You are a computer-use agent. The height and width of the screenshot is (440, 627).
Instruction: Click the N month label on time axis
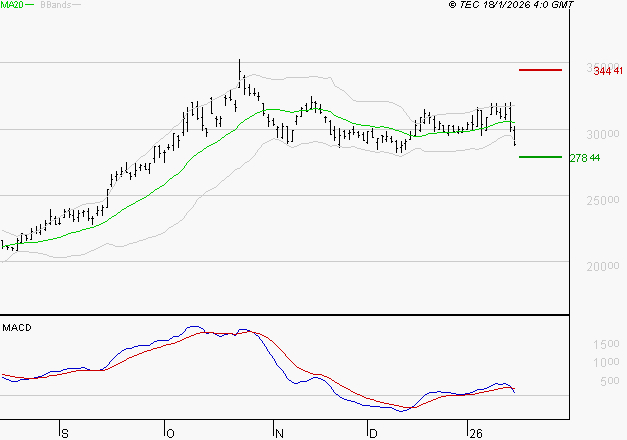280,434
